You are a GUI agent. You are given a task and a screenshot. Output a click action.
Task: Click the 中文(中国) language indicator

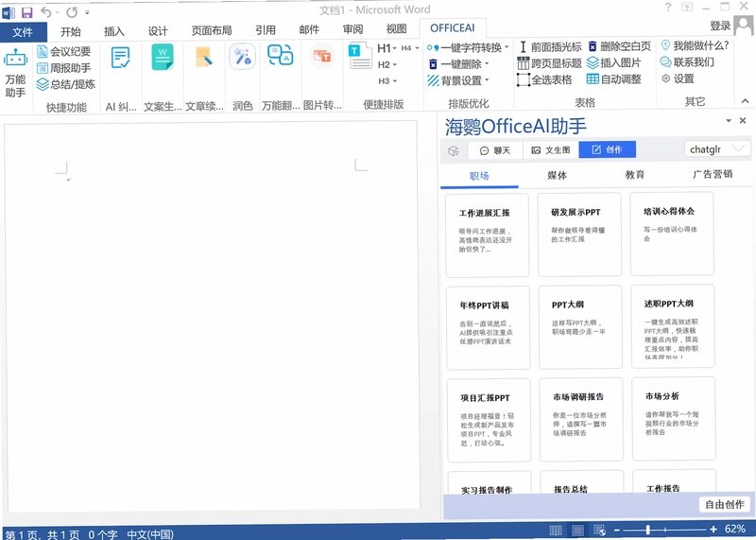(x=150, y=534)
